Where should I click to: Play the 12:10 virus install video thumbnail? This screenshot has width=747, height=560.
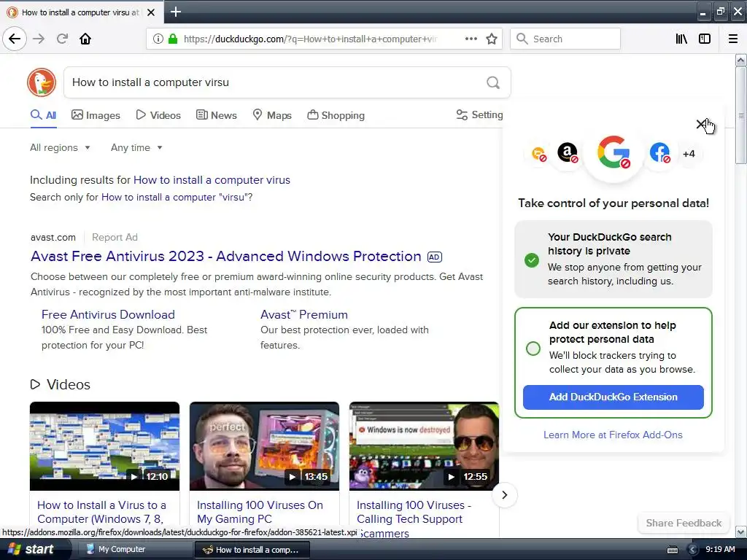[104, 446]
